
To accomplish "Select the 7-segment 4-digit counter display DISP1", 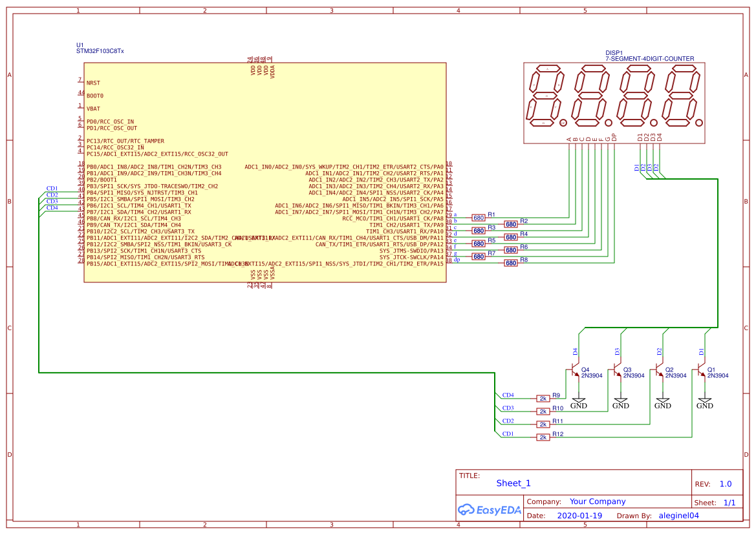I will coord(614,103).
